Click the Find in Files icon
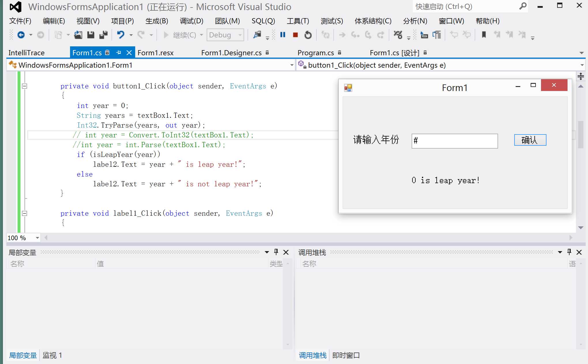588x364 pixels. (257, 35)
